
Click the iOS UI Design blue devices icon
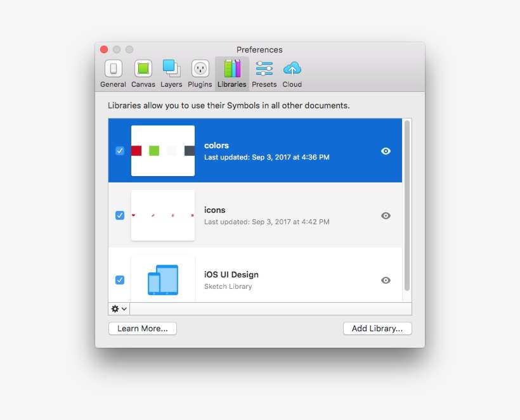tap(162, 279)
